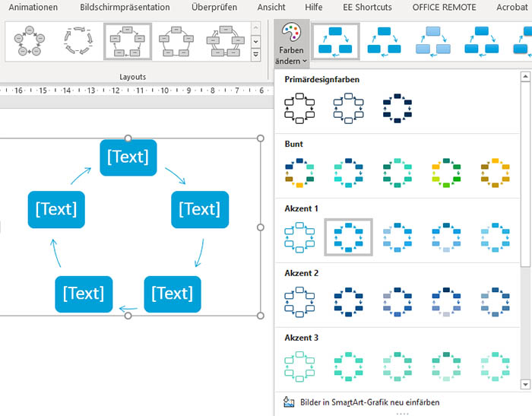Select boxes-on-circle cycle layout thumbnail
The width and height of the screenshot is (532, 416).
pyautogui.click(x=176, y=41)
